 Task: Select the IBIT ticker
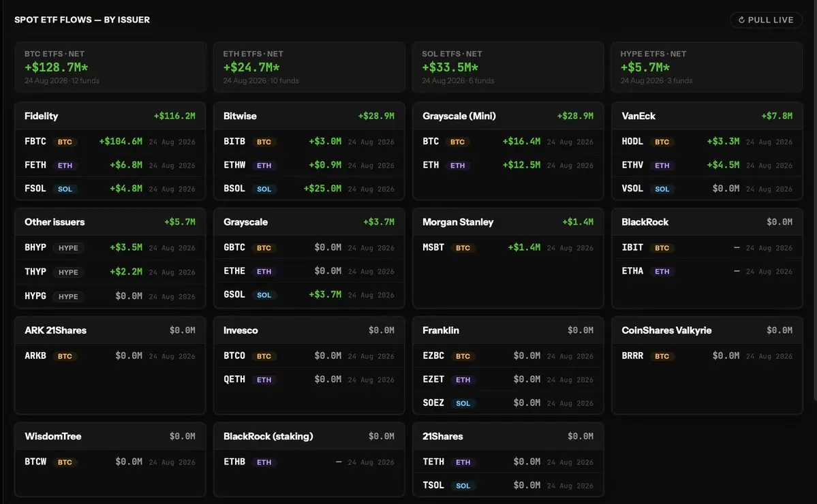(x=632, y=247)
